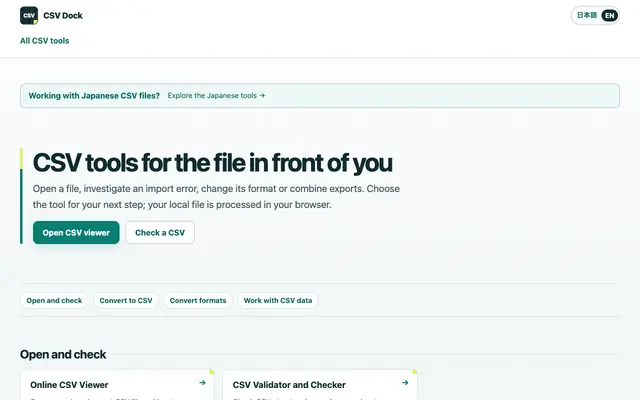
Task: Click the CSV tools for the file heading
Action: pyautogui.click(x=213, y=163)
